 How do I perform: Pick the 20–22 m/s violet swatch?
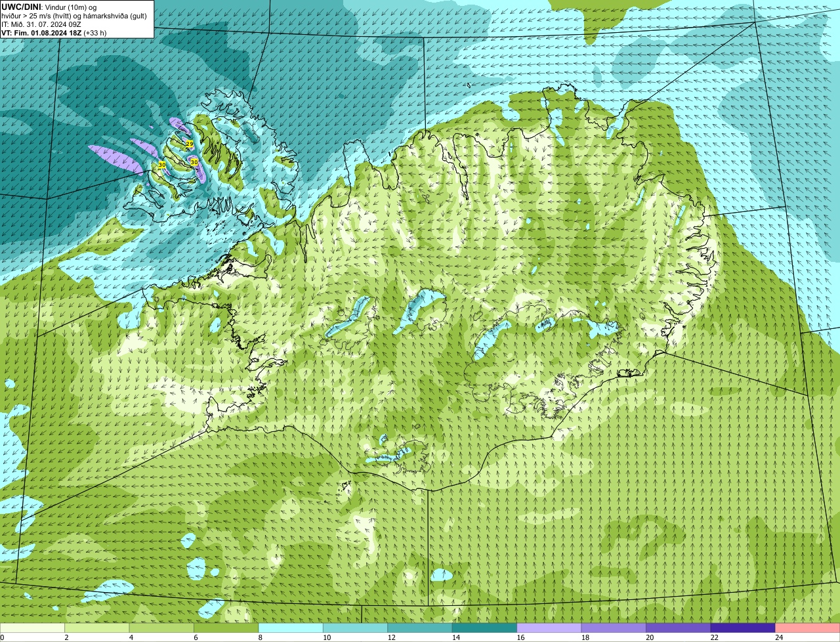[x=679, y=628]
